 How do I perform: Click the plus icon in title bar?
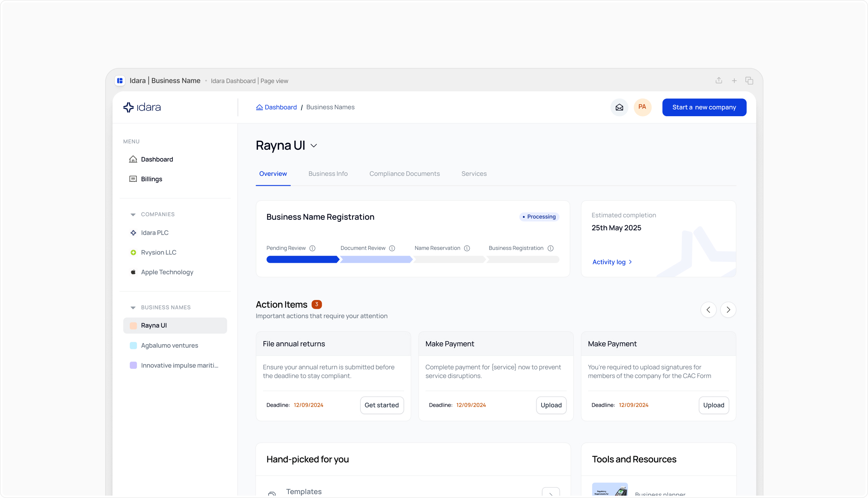pos(734,81)
